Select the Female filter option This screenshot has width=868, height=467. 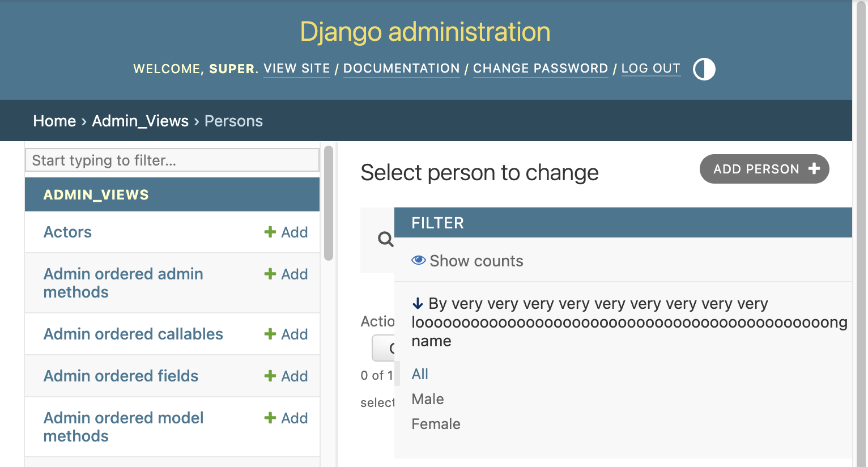(x=436, y=424)
